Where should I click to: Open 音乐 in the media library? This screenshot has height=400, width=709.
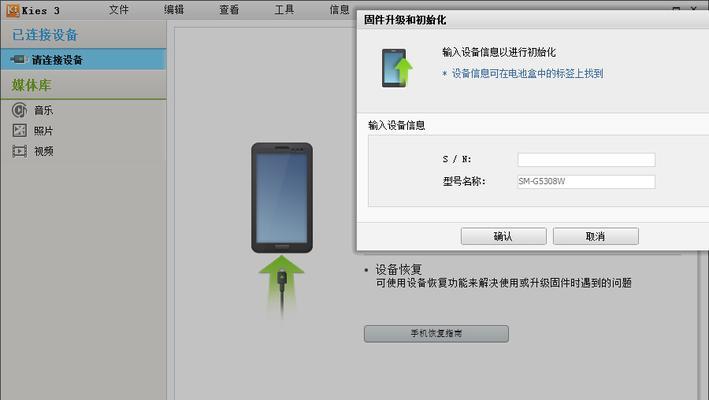click(x=44, y=110)
